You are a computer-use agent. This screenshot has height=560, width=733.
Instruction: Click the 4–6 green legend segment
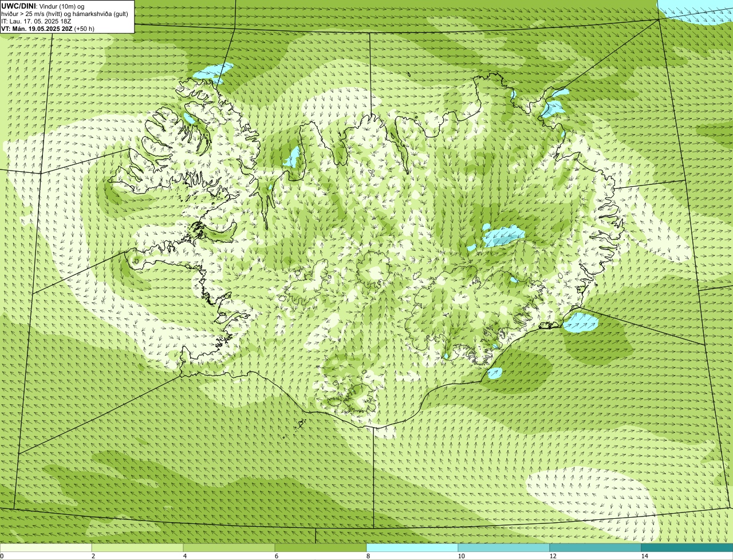click(229, 547)
